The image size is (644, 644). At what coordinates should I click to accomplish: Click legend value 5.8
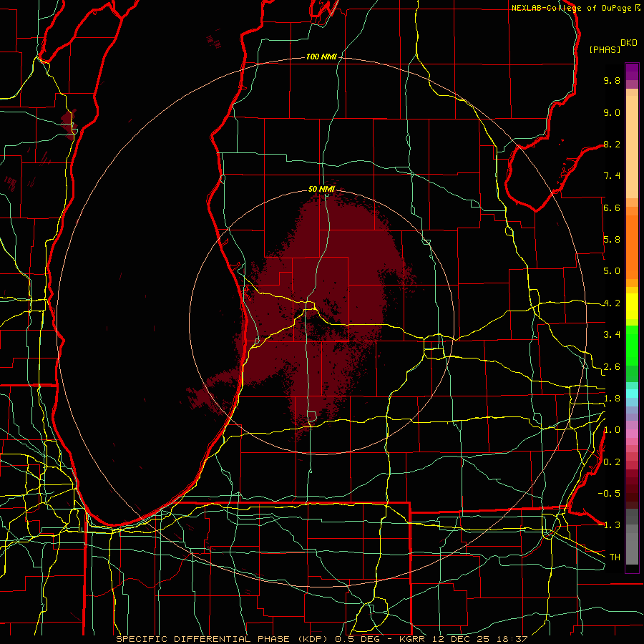click(x=612, y=240)
